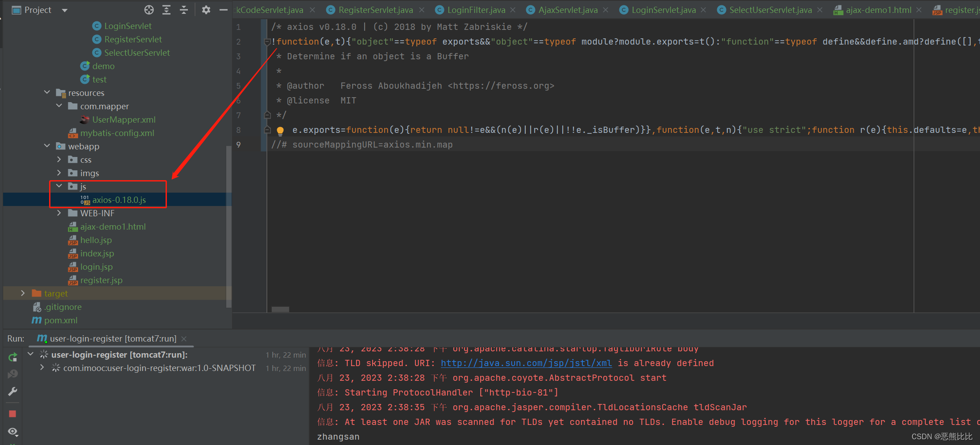Image resolution: width=980 pixels, height=445 pixels.
Task: Switch to ajax-demo1.html editor tab
Action: tap(878, 10)
